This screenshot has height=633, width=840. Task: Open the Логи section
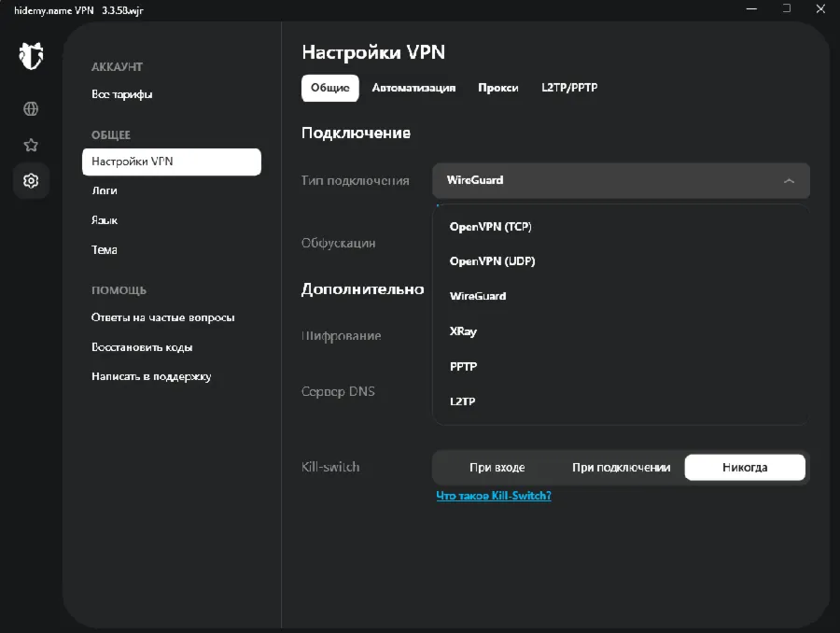point(105,190)
